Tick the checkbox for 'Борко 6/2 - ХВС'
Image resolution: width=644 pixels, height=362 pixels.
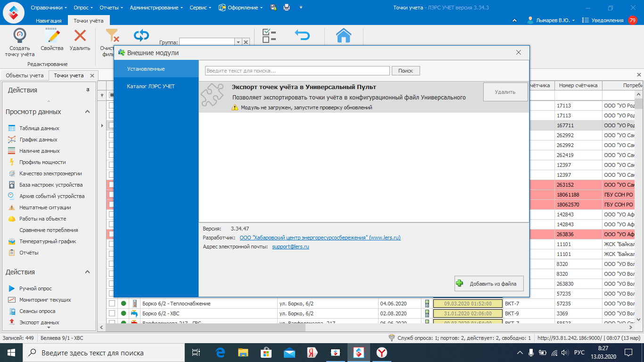pos(112,313)
